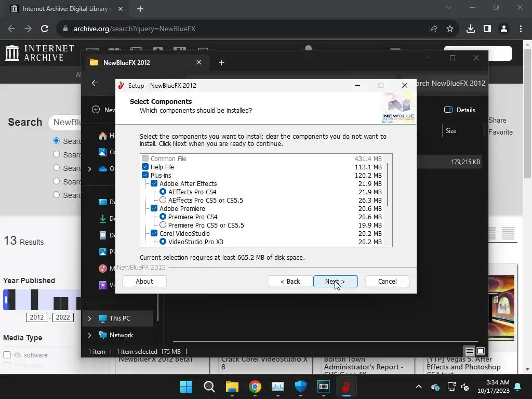
Task: Open Windows Security shield in taskbar
Action: point(301,387)
